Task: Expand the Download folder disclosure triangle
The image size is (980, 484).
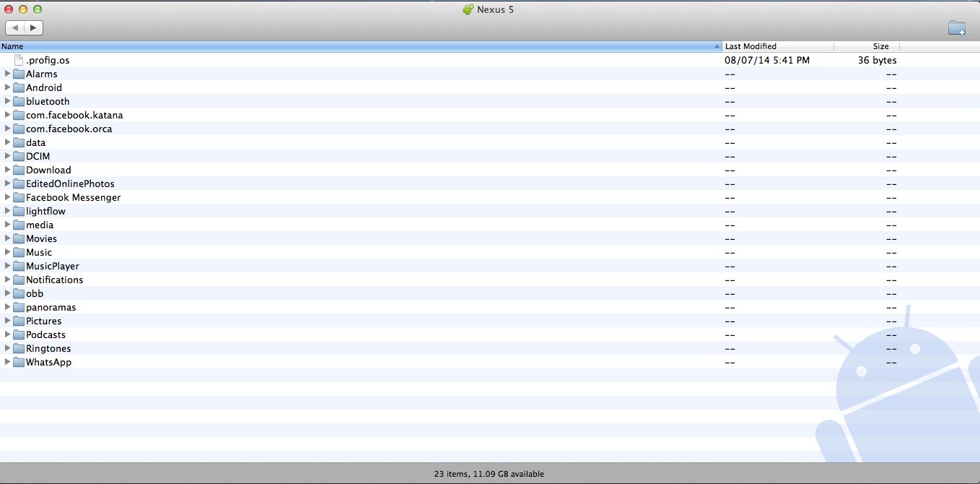Action: pos(7,170)
